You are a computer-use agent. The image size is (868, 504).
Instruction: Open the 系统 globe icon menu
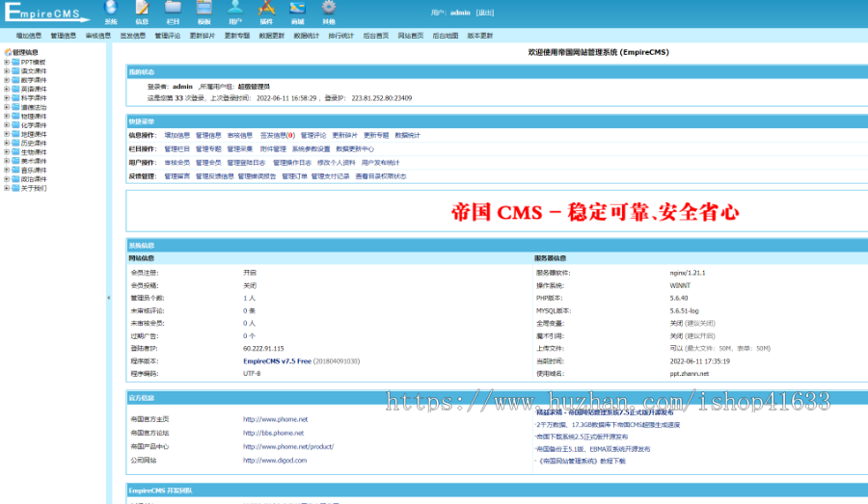[111, 11]
